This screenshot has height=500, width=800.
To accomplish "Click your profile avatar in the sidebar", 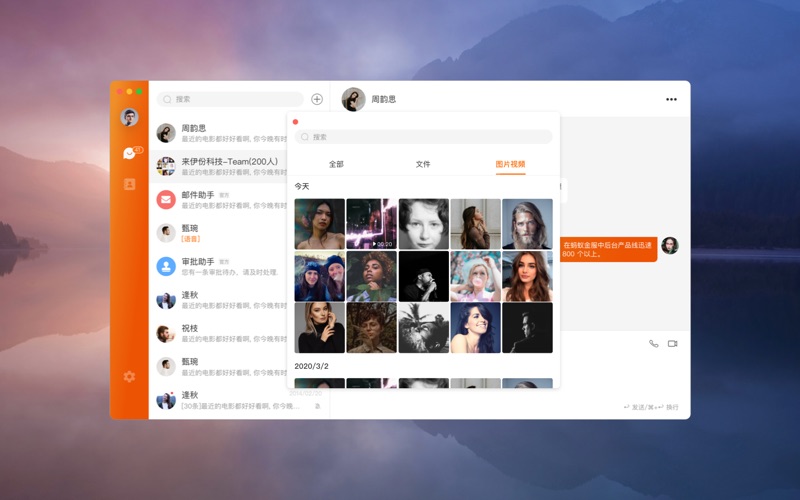I will click(129, 118).
